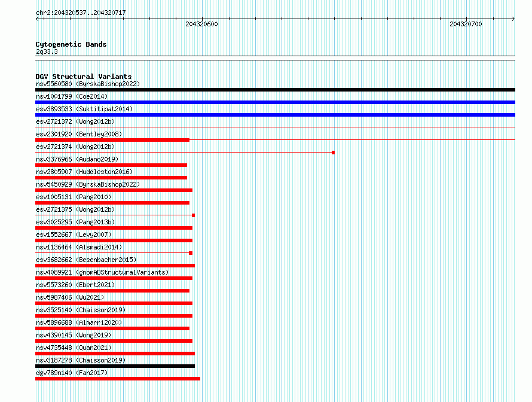
Task: Open variant nsv5560580 (ByrskaBishop2022) label
Action: [x=88, y=84]
